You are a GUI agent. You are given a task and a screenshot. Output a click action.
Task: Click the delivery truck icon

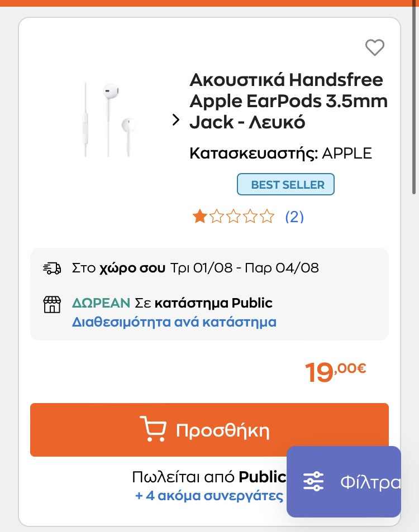pos(52,268)
